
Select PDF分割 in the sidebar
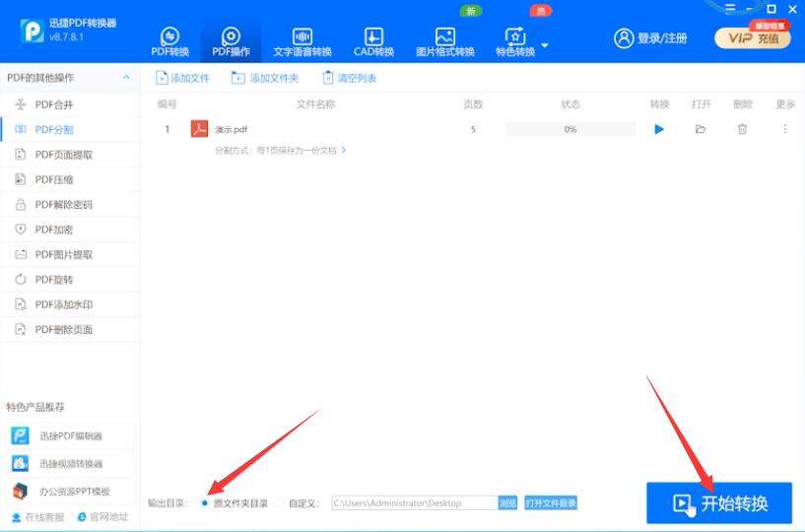click(70, 129)
